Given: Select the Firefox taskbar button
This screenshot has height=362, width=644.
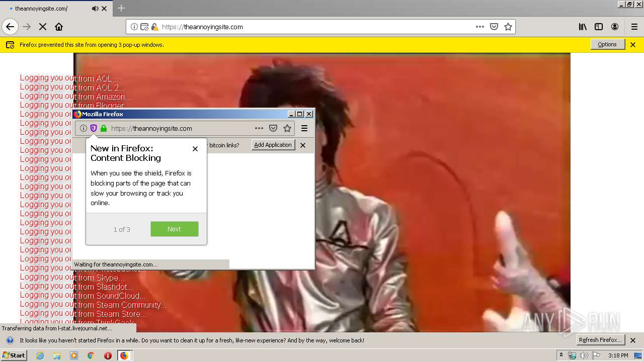Looking at the screenshot, I should [124, 355].
